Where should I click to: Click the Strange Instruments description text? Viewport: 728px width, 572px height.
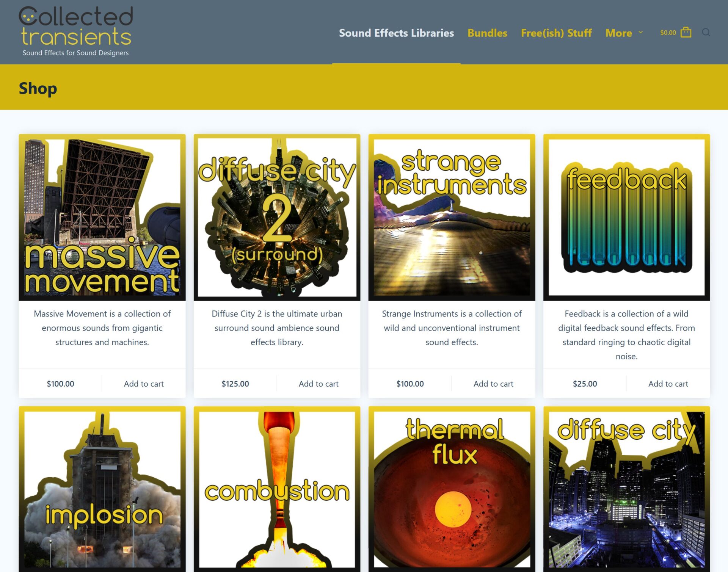[x=452, y=328]
